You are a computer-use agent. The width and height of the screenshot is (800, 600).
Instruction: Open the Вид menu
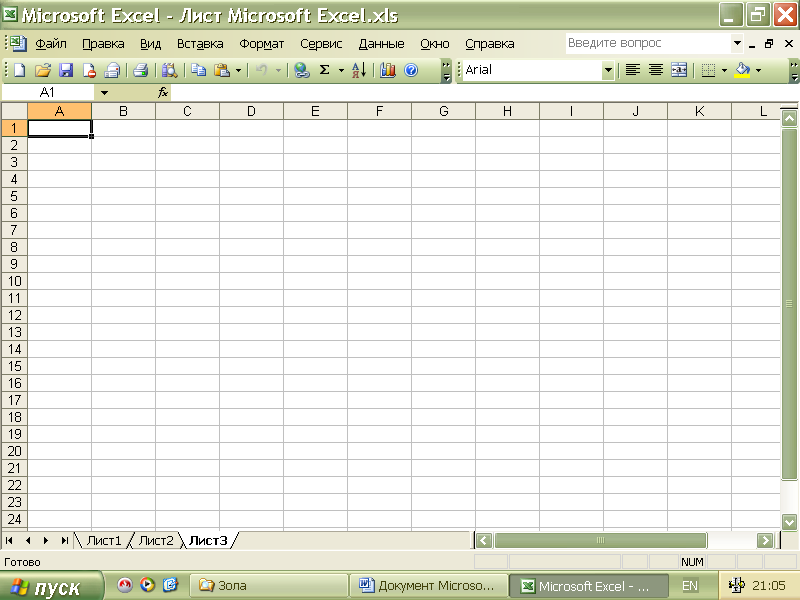pos(151,44)
